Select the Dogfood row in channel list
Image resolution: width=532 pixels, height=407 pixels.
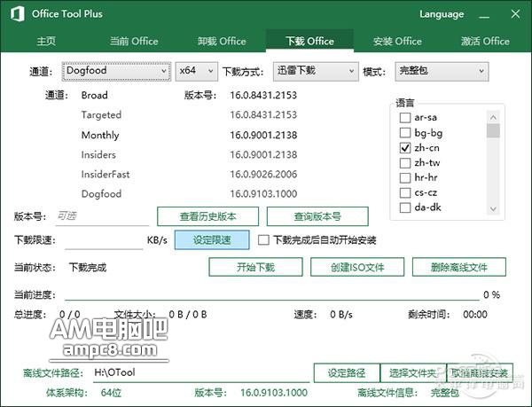point(101,194)
